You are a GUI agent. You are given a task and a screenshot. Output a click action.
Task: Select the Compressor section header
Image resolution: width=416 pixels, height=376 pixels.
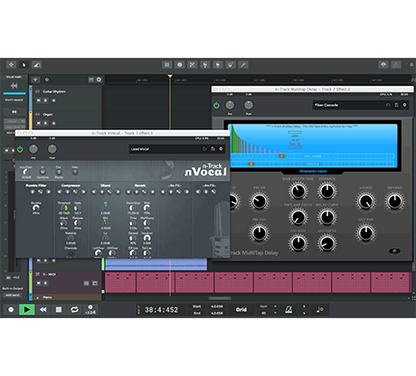[x=71, y=185]
